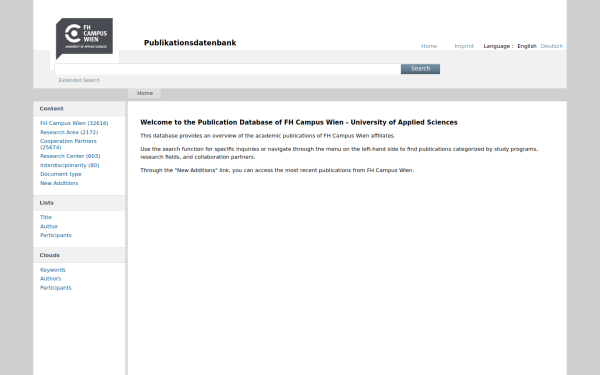Open the Imprint link

464,46
